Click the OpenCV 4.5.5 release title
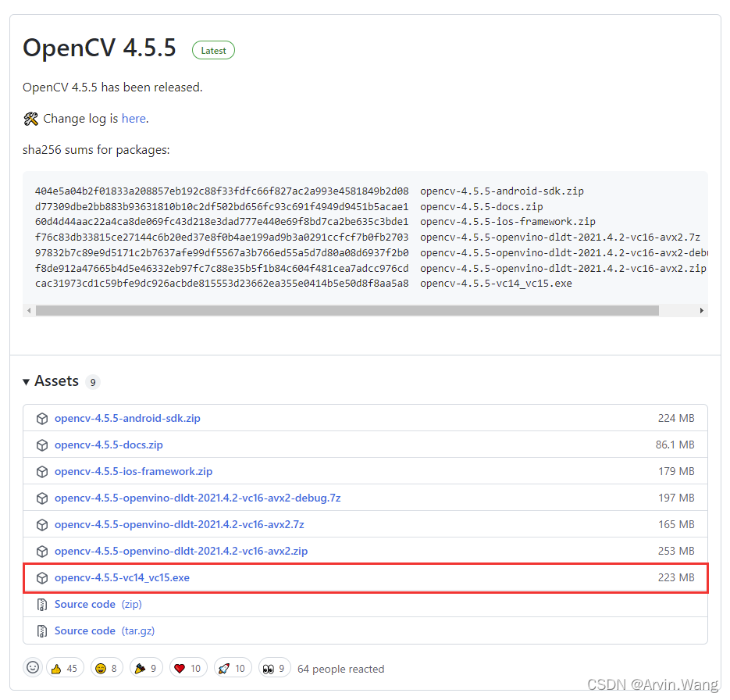 point(100,48)
